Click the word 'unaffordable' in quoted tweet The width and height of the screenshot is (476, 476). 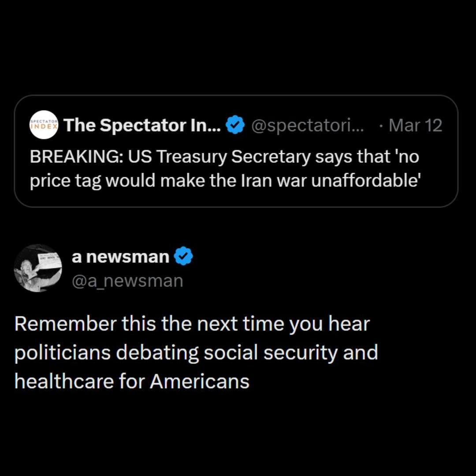[364, 181]
